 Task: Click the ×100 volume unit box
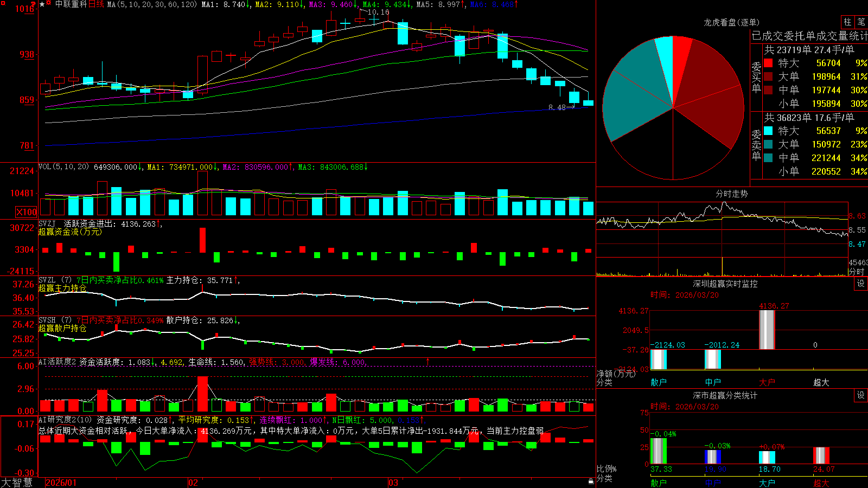click(27, 212)
